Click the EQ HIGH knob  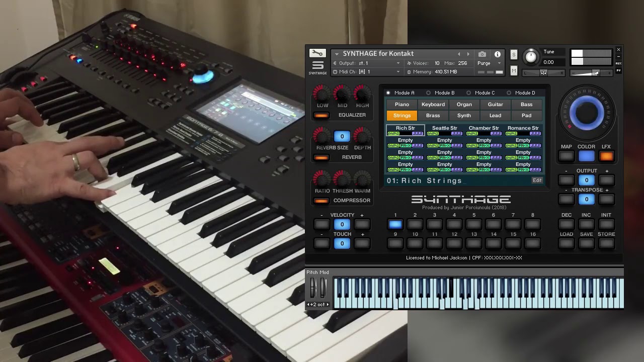pyautogui.click(x=362, y=94)
